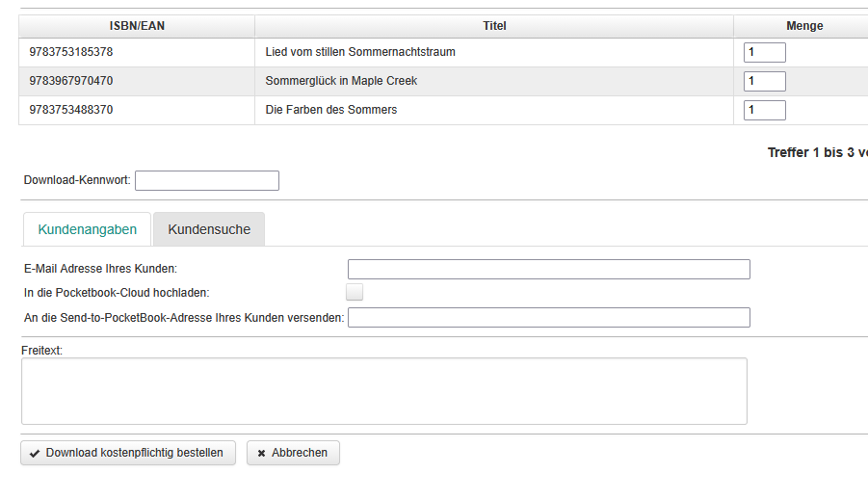Click the title Die Farben des Sommers
The height and width of the screenshot is (500, 868).
(x=330, y=110)
